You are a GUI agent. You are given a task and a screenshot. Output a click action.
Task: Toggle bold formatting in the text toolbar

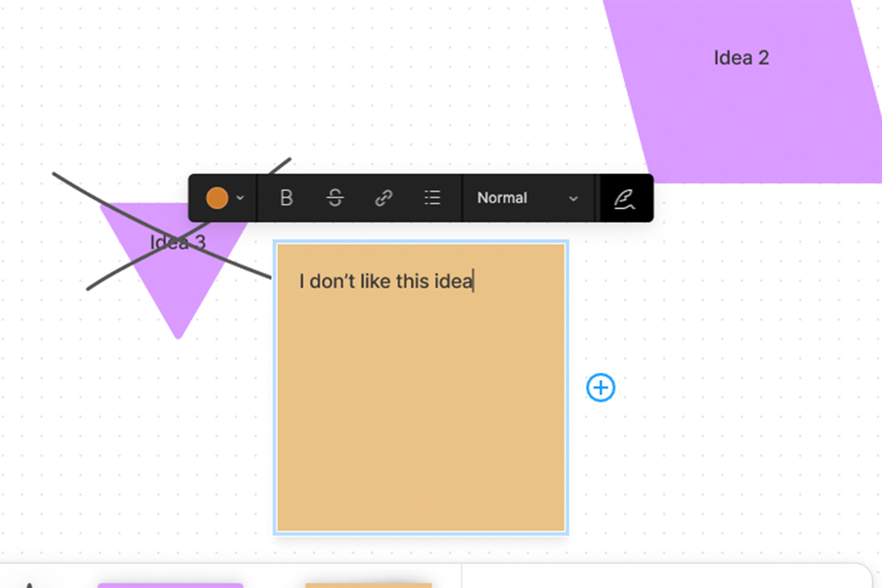[x=286, y=198]
